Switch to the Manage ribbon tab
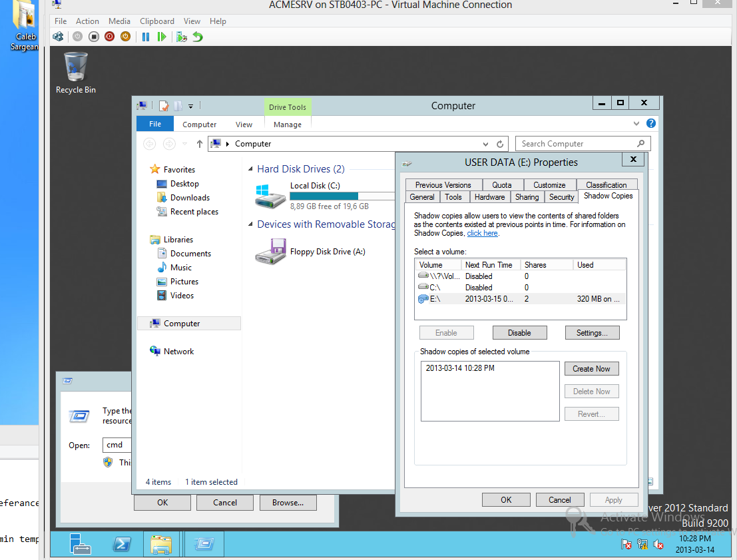This screenshot has width=737, height=560. tap(288, 125)
